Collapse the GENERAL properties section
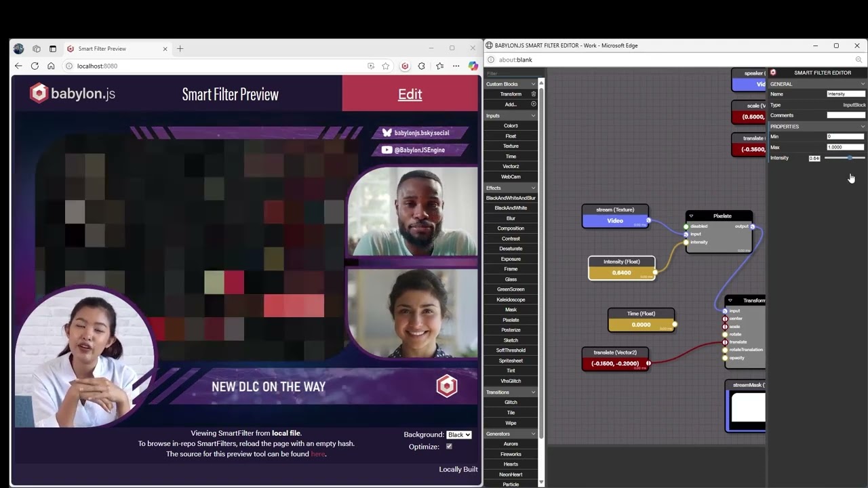This screenshot has height=488, width=868. tap(863, 84)
